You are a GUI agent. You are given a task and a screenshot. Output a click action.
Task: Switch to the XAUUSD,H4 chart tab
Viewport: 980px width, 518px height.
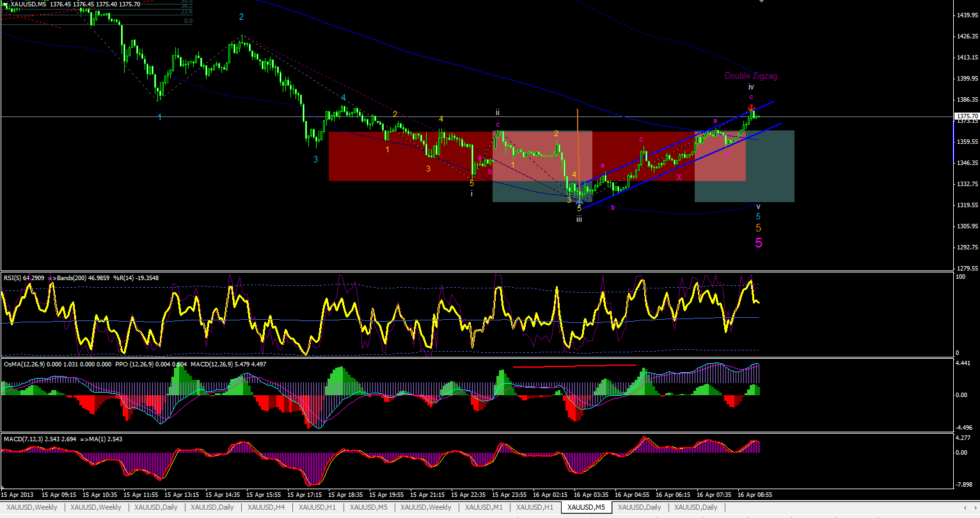click(265, 507)
